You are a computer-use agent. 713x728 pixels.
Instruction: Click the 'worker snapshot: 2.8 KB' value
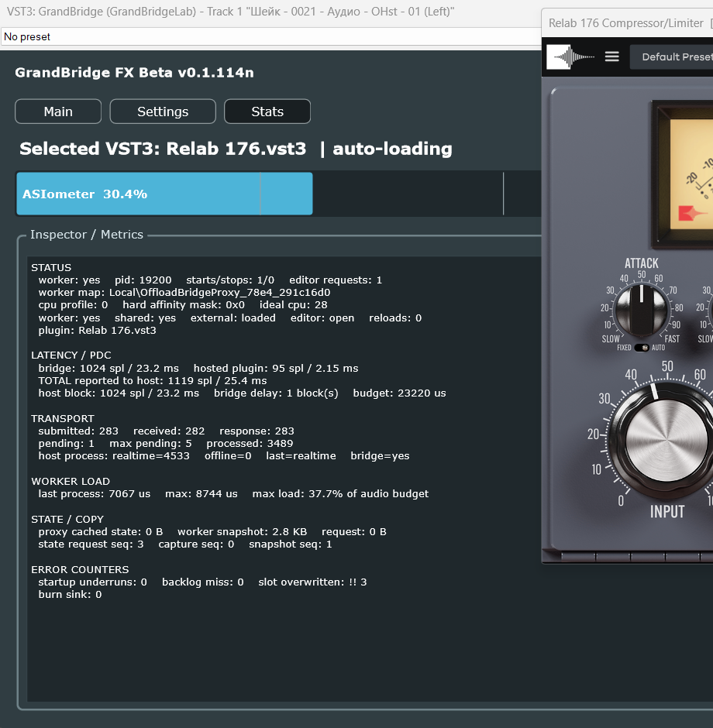pyautogui.click(x=242, y=531)
